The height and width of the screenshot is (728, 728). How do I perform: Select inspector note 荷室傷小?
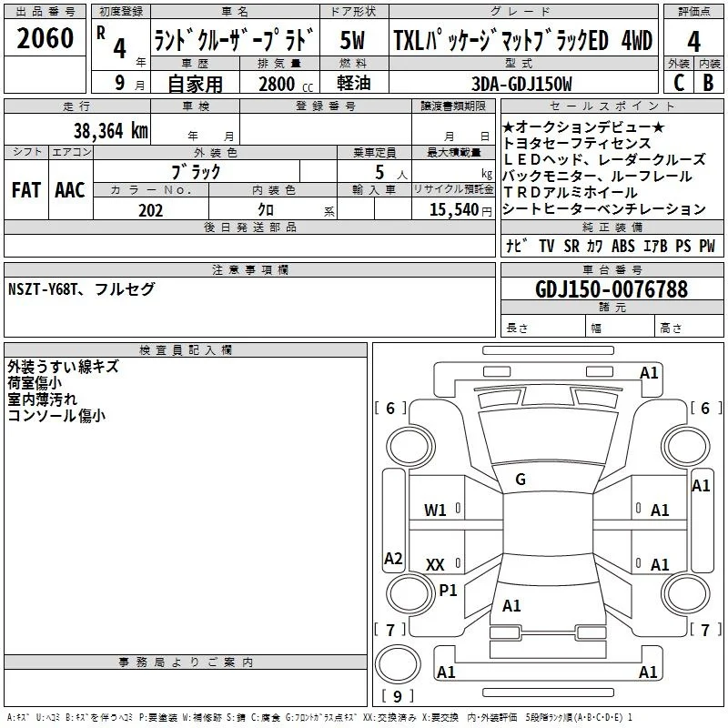35,383
